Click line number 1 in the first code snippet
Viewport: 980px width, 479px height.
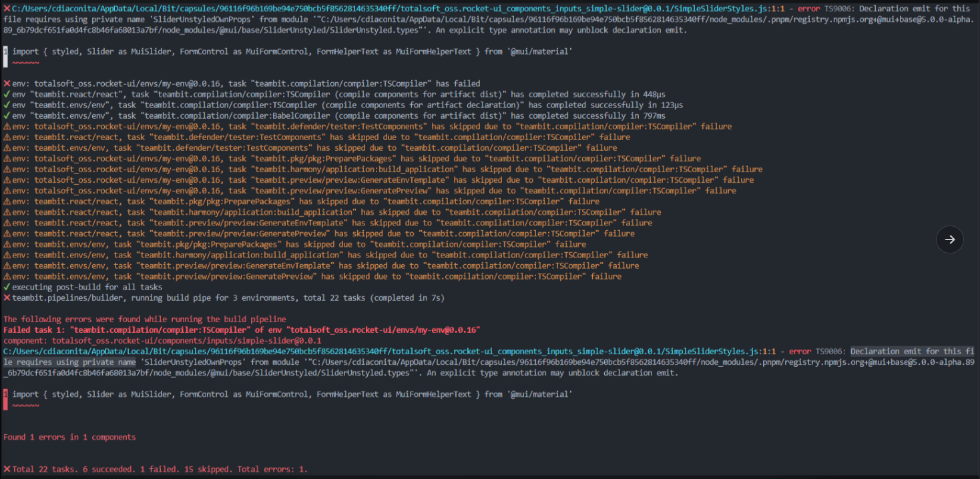click(x=5, y=51)
